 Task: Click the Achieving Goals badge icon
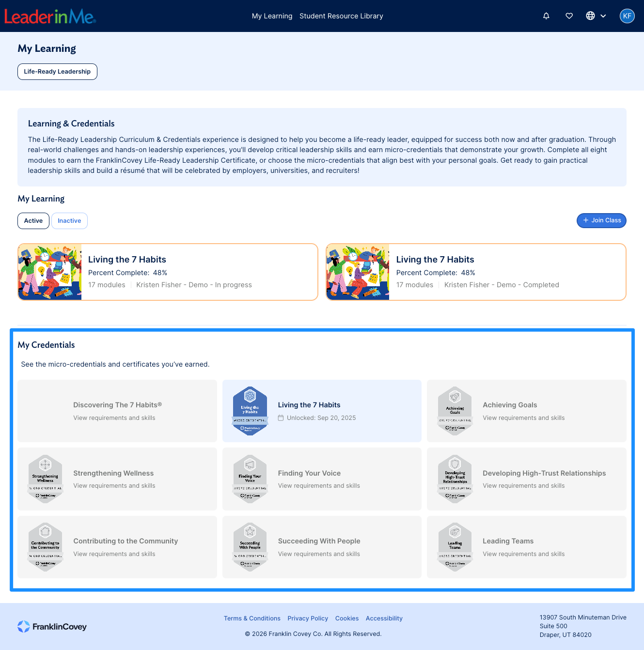(x=455, y=411)
